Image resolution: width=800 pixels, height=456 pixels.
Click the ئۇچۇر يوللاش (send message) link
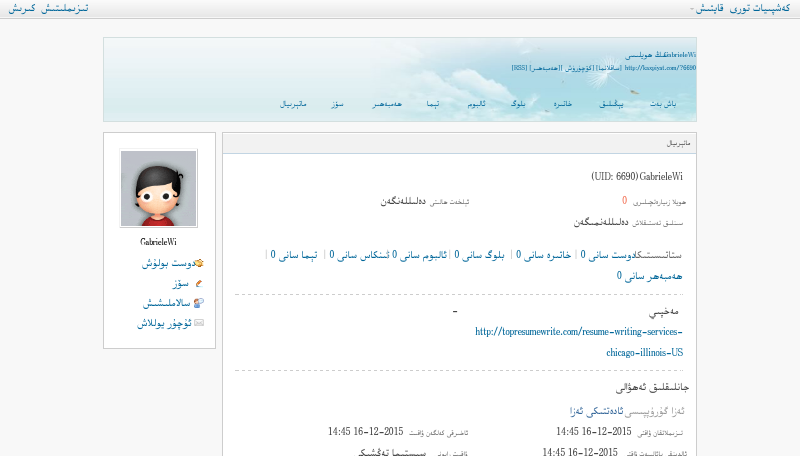click(x=164, y=323)
